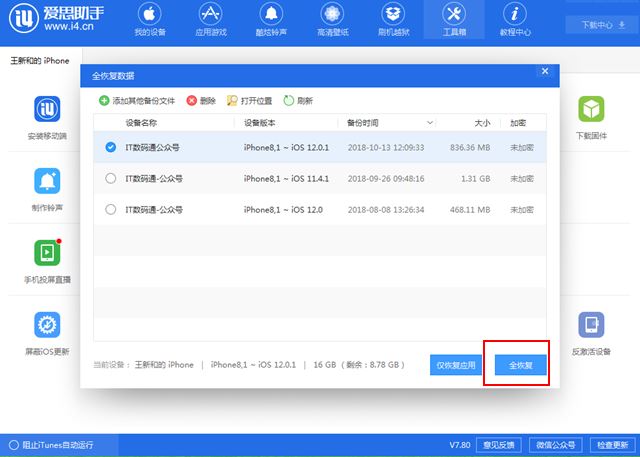Click the 仅恢复应用 restore apps only button
The width and height of the screenshot is (640, 457).
[456, 365]
